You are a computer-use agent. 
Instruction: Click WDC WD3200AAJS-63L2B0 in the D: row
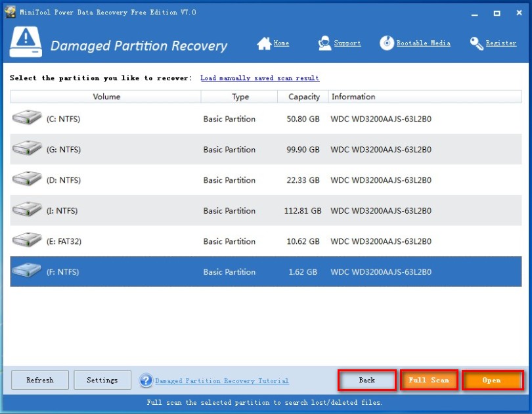tap(381, 180)
